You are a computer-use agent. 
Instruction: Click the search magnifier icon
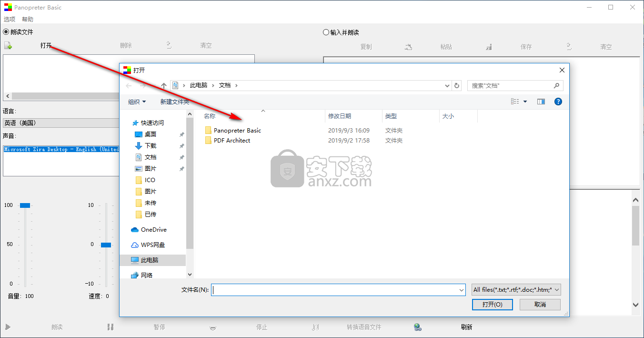pyautogui.click(x=556, y=85)
